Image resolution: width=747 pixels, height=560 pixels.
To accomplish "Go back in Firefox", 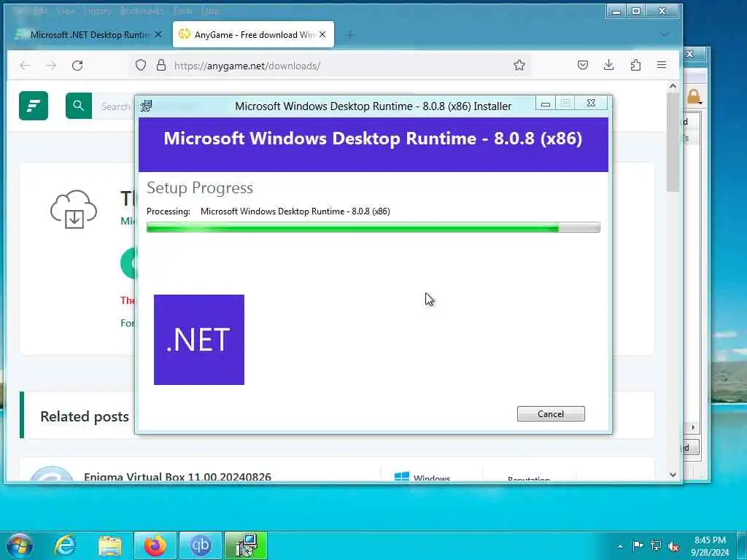I will point(25,65).
